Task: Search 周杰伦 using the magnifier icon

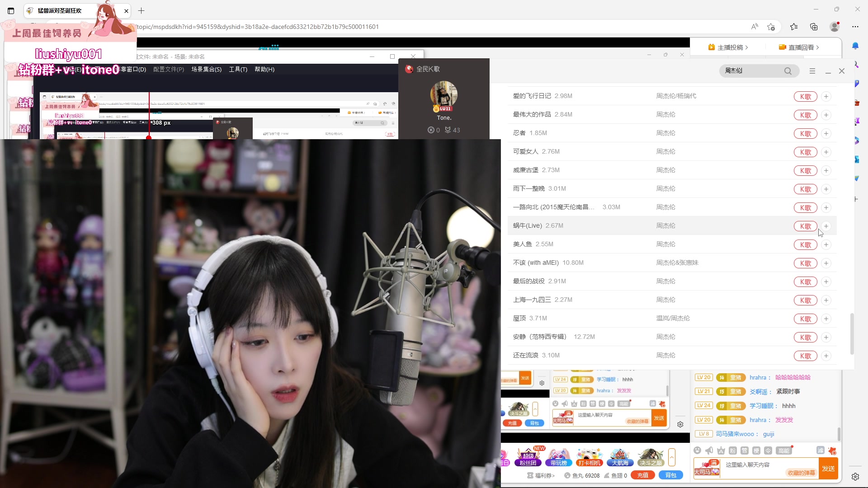Action: coord(788,71)
